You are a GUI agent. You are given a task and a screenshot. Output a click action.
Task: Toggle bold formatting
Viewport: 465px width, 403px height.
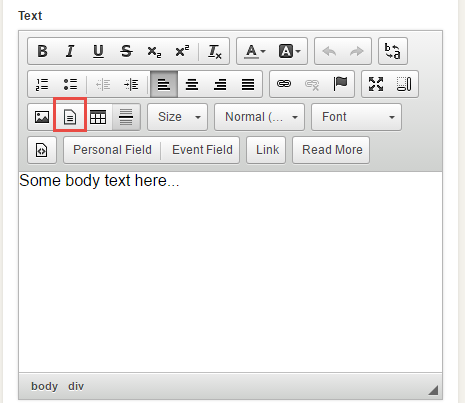42,51
